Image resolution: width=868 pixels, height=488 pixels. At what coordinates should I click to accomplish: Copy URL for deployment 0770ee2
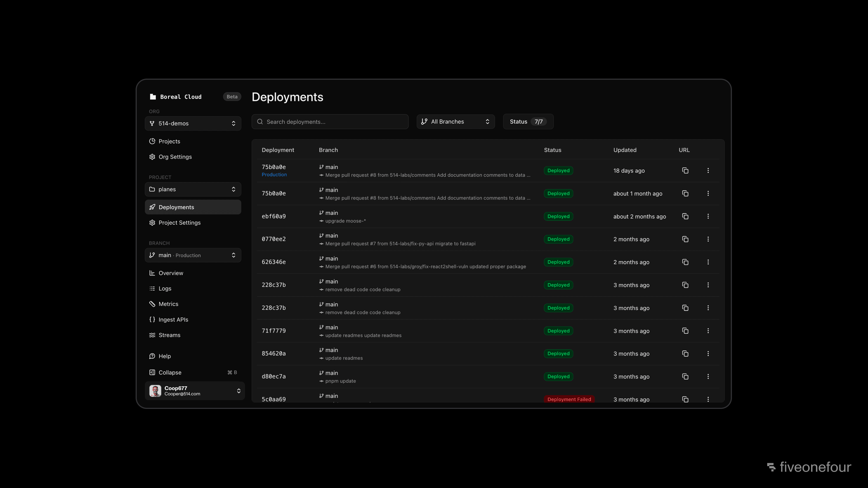coord(685,239)
